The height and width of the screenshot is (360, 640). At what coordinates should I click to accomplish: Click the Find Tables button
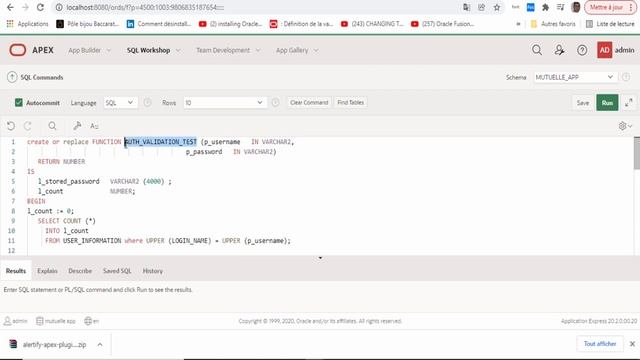click(x=350, y=102)
